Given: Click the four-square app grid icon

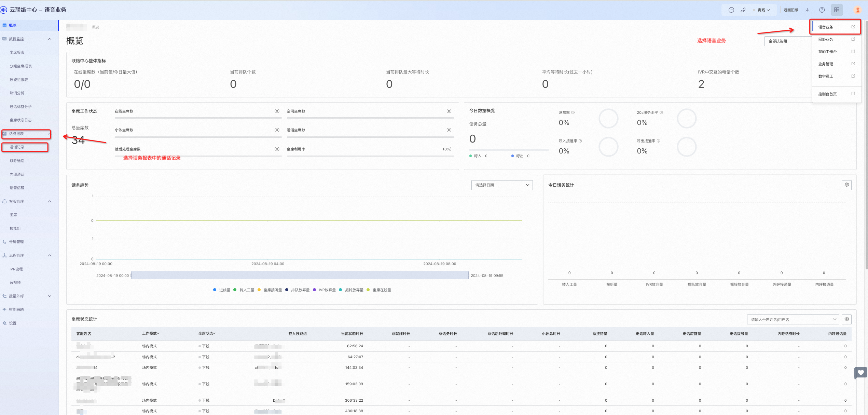Looking at the screenshot, I should coord(837,10).
